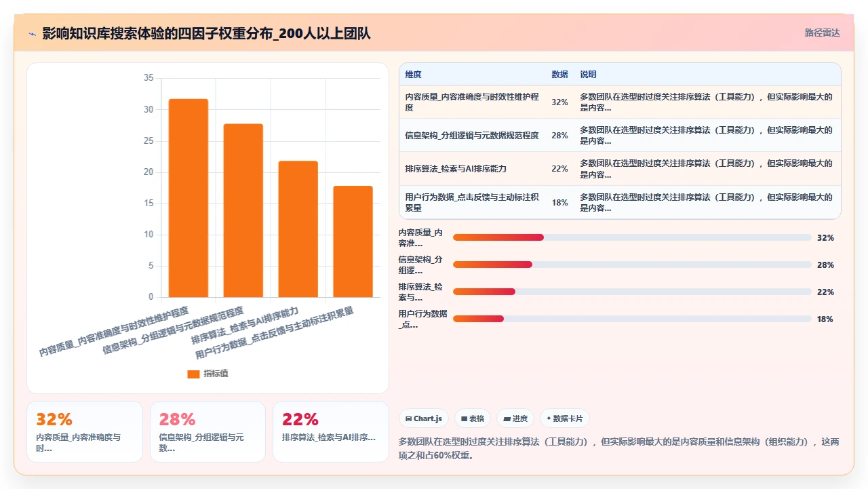The width and height of the screenshot is (868, 489).
Task: Select table row 信息架构_分组逻辑与元数据规范程度
Action: (x=620, y=135)
